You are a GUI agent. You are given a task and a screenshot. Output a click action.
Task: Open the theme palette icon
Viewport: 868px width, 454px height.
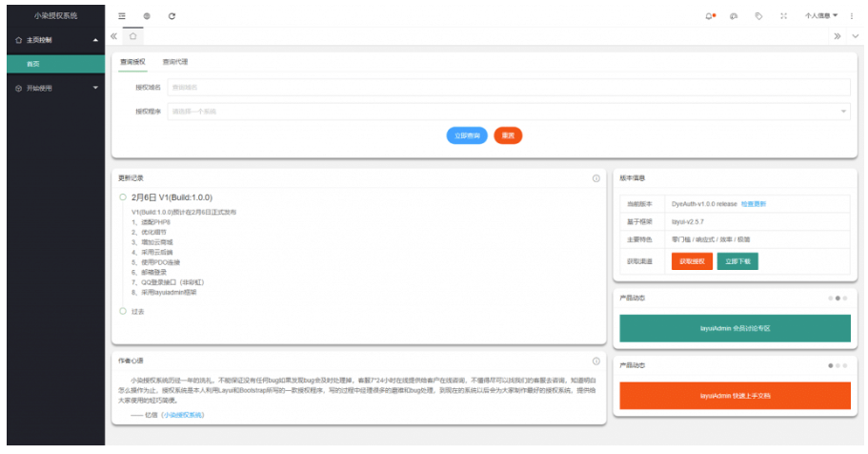(734, 16)
